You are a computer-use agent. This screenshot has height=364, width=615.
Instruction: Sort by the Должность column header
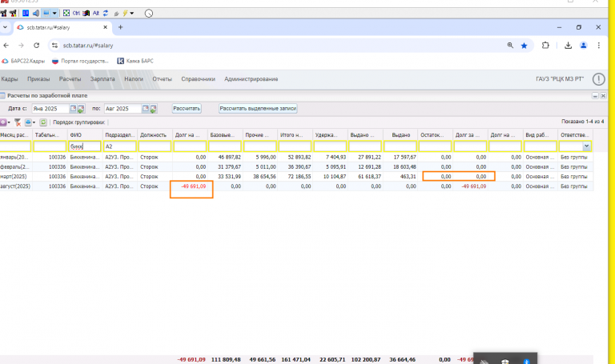tap(155, 134)
